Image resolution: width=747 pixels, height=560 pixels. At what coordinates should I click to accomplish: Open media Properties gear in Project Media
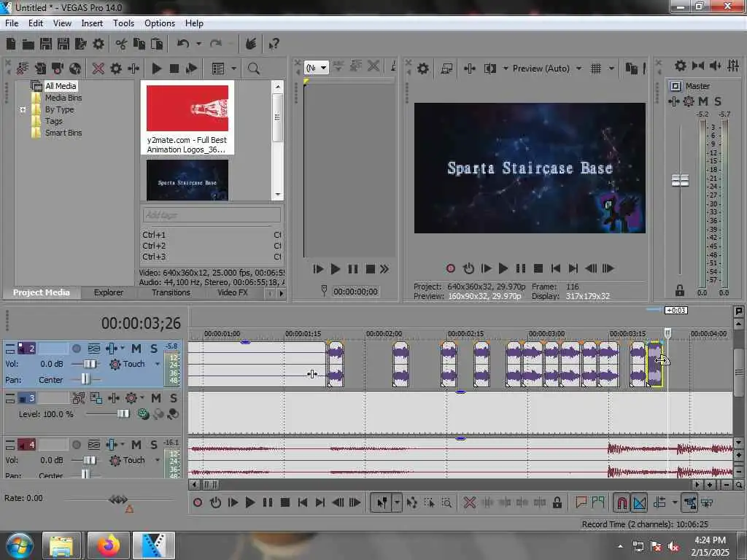point(116,69)
